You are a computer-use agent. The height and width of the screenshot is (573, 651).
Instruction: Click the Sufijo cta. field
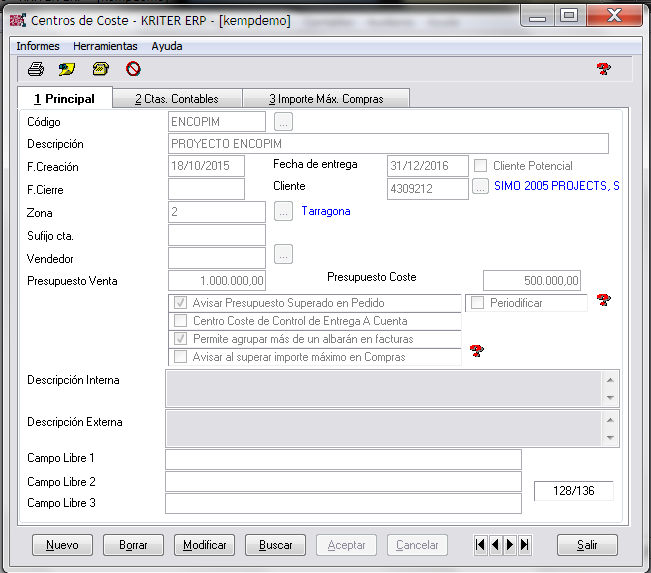(217, 235)
